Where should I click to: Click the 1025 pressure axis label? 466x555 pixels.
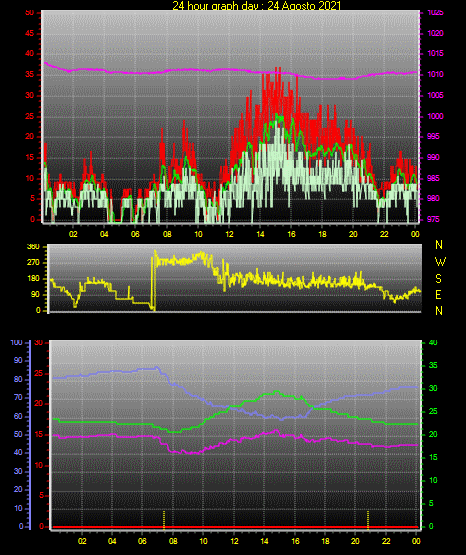point(435,12)
